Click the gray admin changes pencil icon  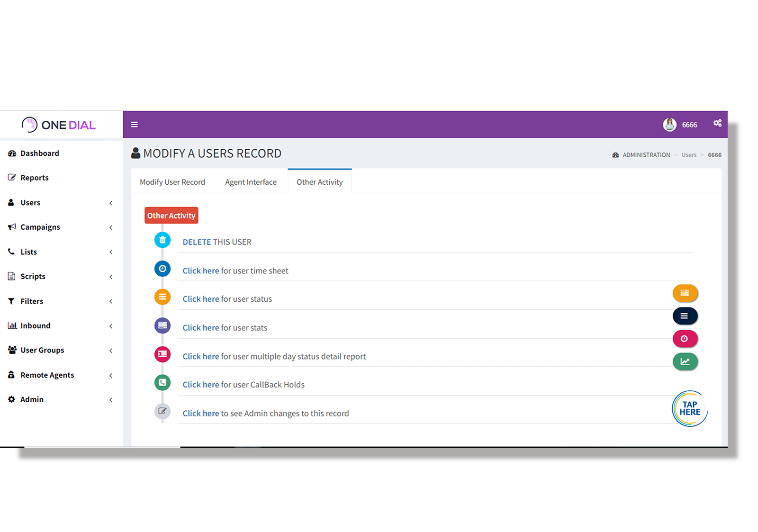(162, 411)
